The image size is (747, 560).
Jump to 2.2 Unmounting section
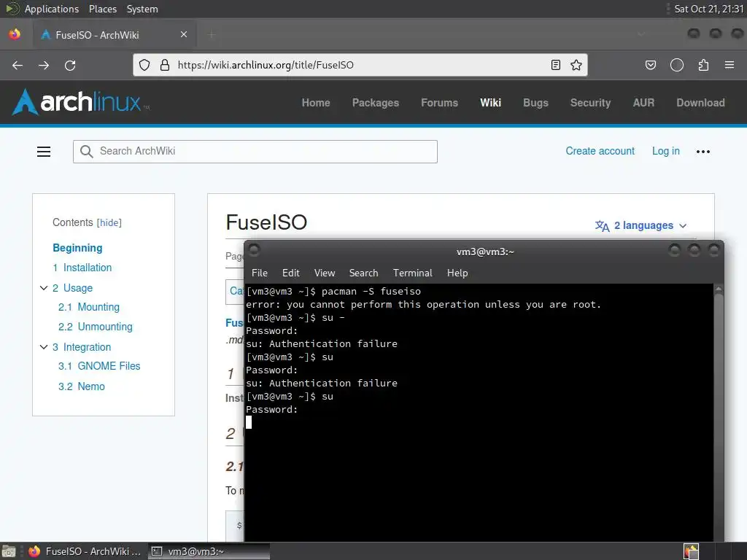(96, 327)
